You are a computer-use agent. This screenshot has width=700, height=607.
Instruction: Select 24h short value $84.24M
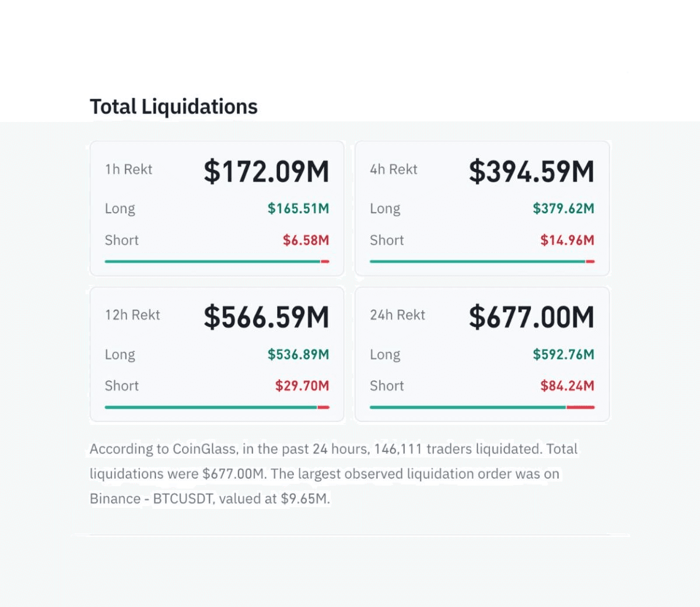[x=567, y=386]
